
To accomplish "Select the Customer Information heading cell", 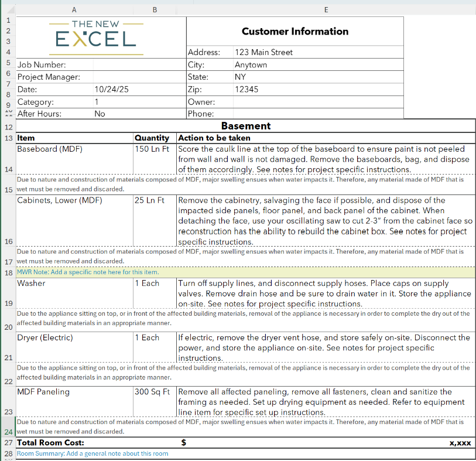I will [x=295, y=31].
